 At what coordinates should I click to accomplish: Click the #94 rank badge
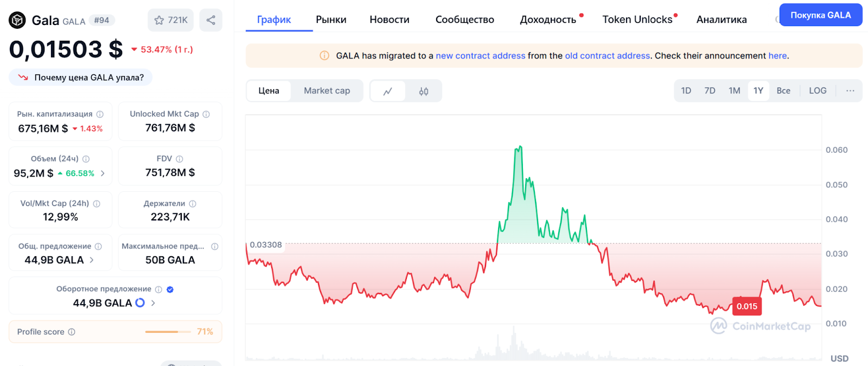[101, 20]
